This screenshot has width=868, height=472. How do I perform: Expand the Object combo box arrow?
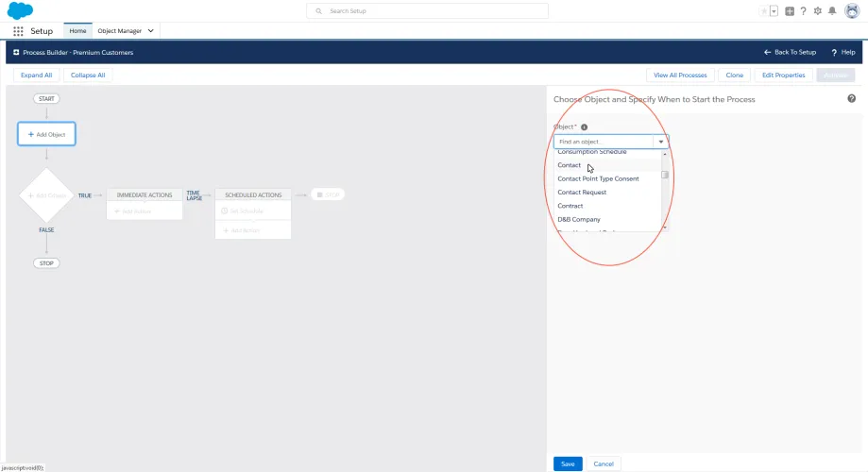[661, 142]
